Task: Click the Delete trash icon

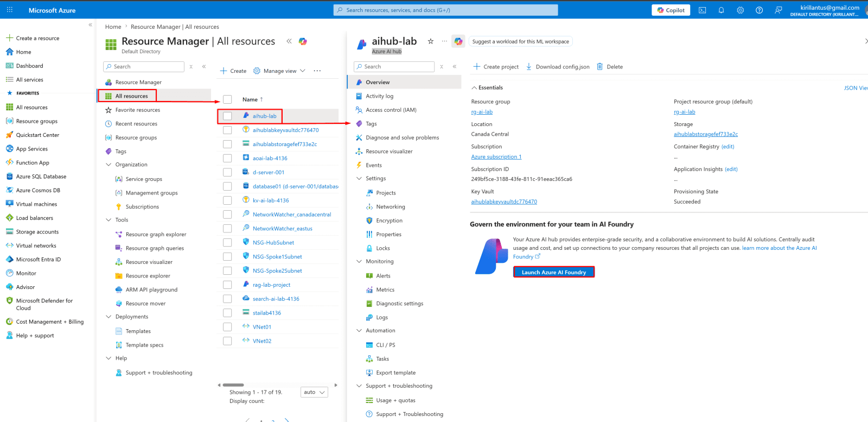Action: pos(599,66)
